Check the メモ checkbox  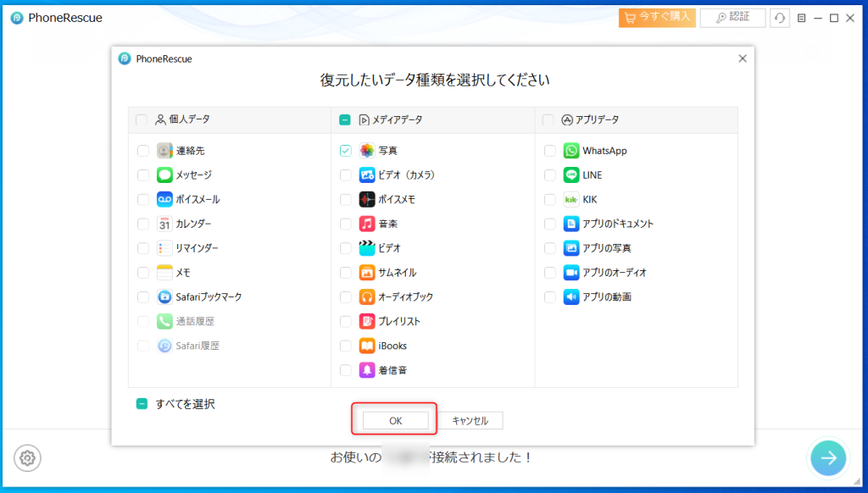pos(142,272)
